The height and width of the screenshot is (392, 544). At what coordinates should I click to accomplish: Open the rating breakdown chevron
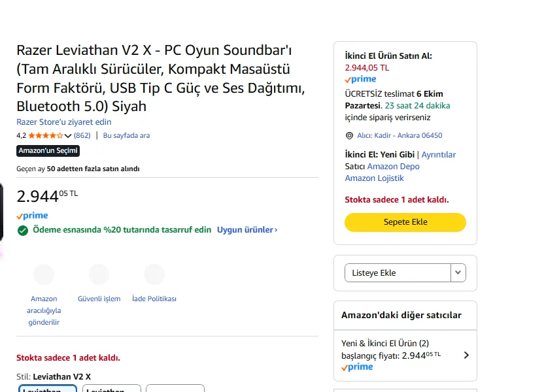pyautogui.click(x=68, y=136)
